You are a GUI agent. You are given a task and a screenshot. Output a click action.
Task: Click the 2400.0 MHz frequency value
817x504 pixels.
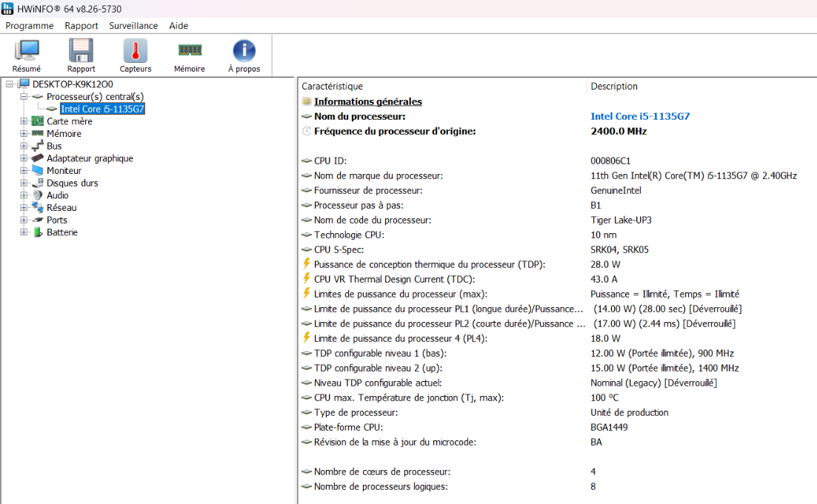coord(618,131)
